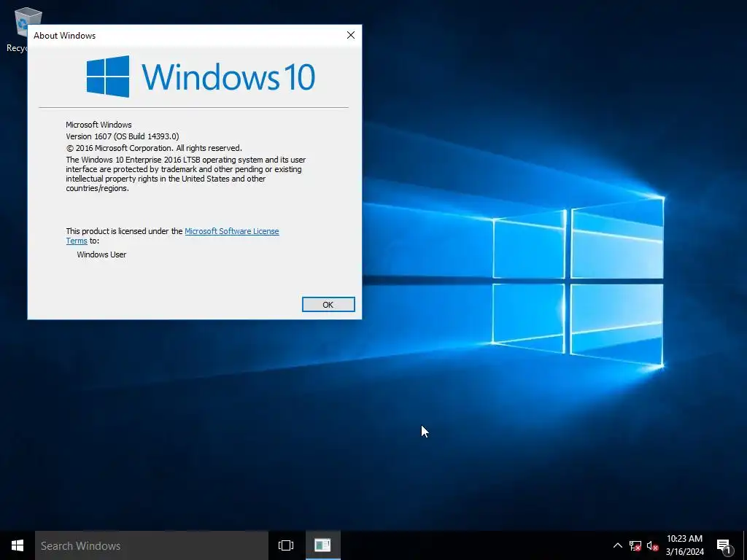
Task: Open the muted volume tray icon
Action: coord(652,545)
